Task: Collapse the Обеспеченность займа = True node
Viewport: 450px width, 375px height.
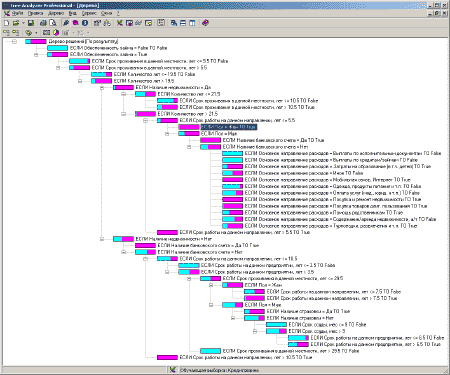Action: point(36,55)
